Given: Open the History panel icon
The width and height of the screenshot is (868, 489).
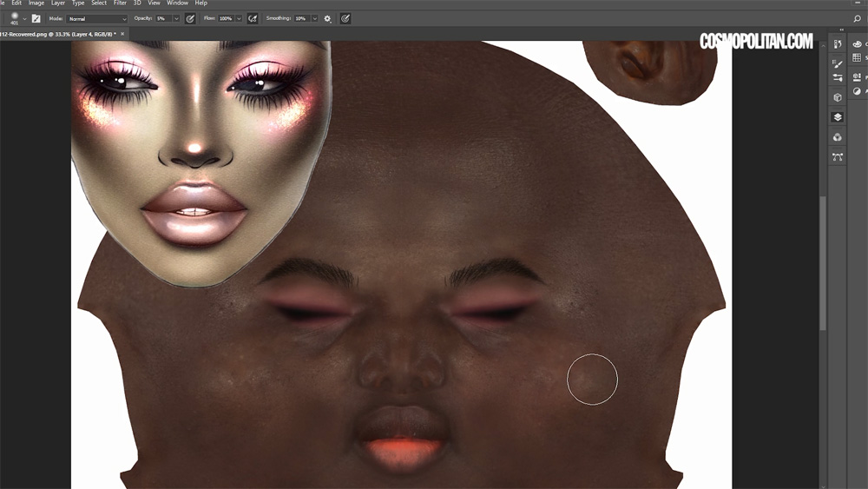Looking at the screenshot, I should (x=838, y=43).
